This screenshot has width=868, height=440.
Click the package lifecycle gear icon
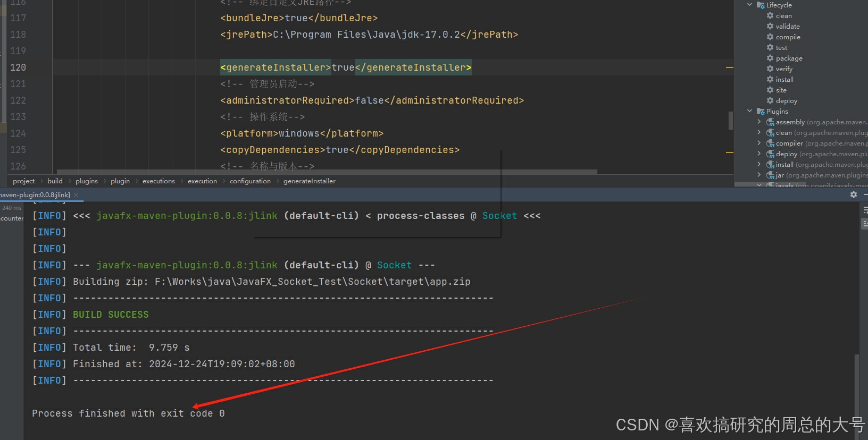tap(770, 58)
